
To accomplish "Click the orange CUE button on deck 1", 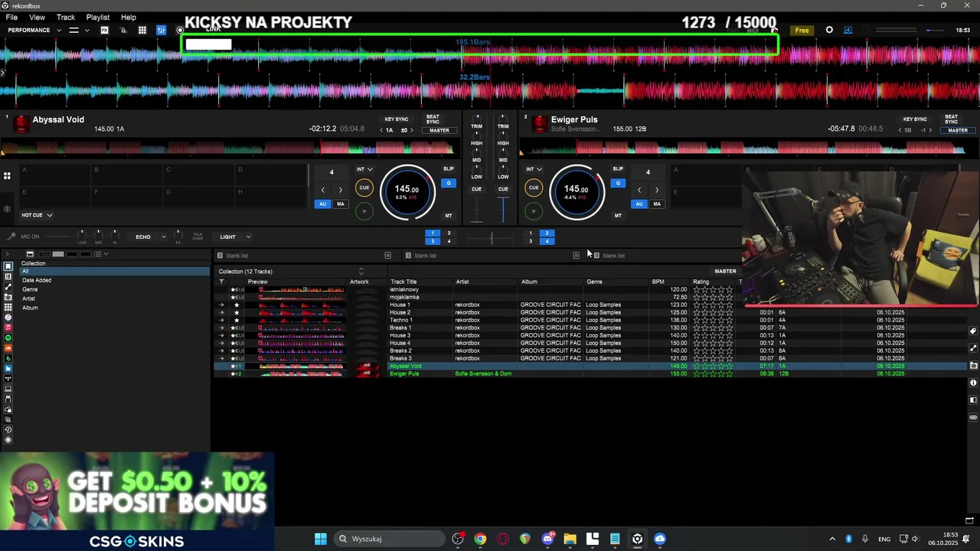I will pos(364,187).
